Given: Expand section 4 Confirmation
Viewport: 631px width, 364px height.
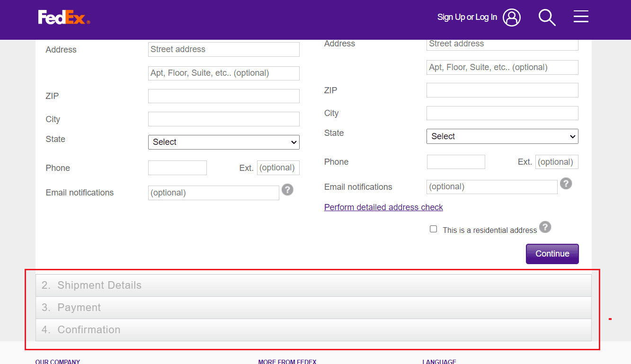Looking at the screenshot, I should coord(313,330).
